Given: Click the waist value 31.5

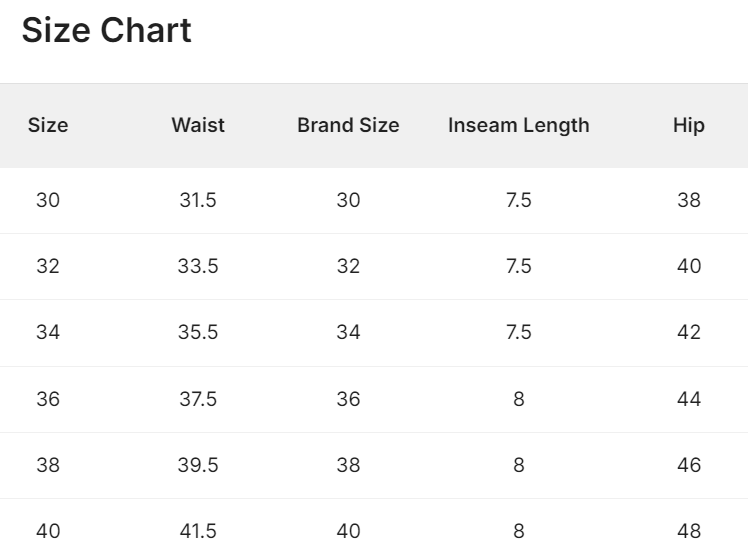Looking at the screenshot, I should point(198,200).
